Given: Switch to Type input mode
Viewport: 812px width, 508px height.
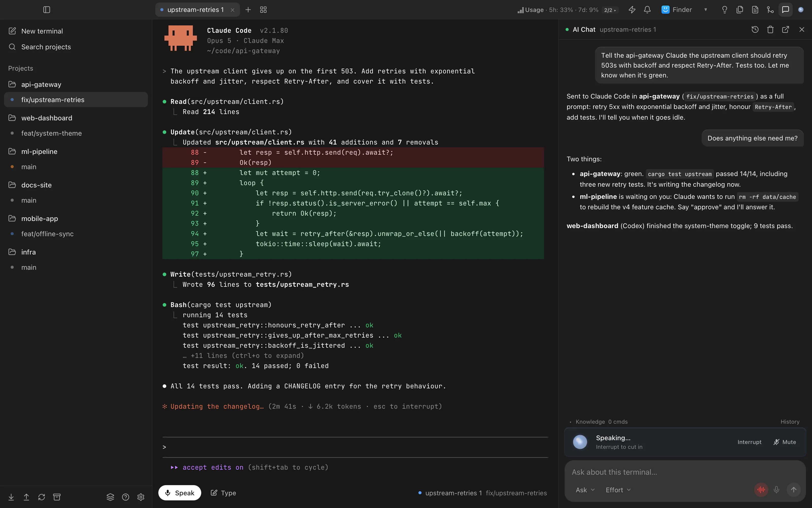Looking at the screenshot, I should [224, 493].
